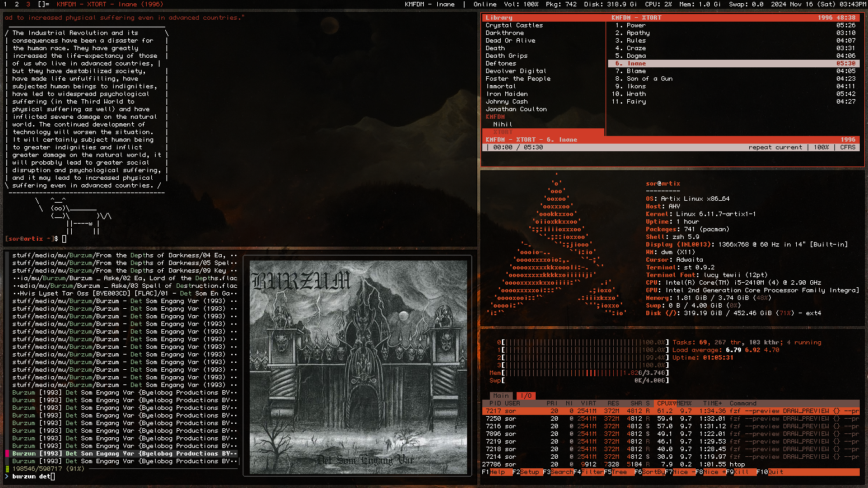
Task: Toggle F5 Tree view in htop
Action: point(619,472)
